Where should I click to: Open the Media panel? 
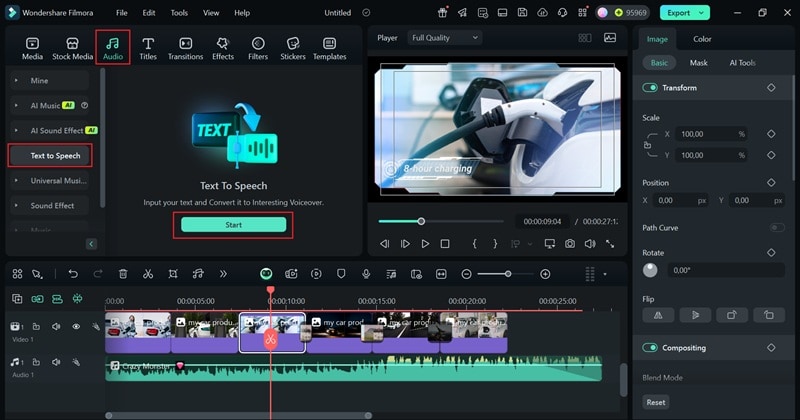(x=32, y=48)
